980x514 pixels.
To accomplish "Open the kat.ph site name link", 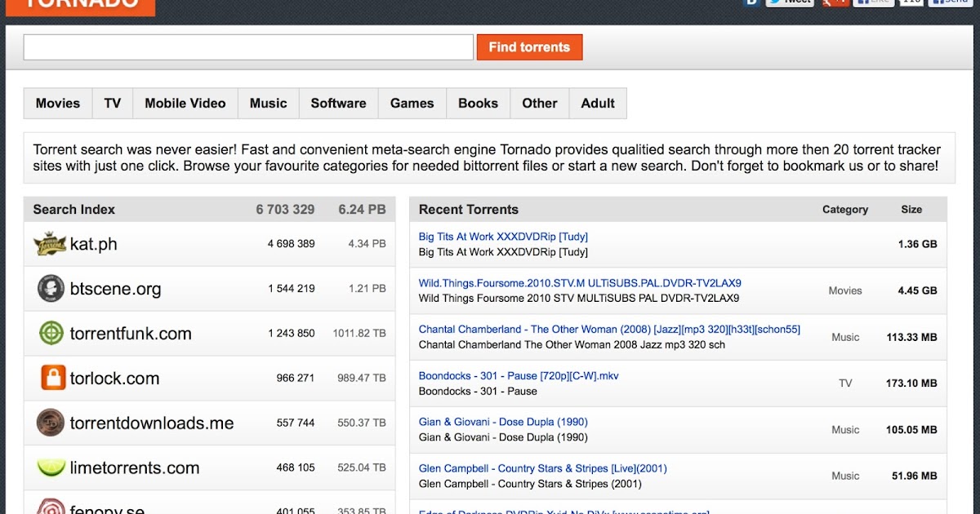I will [94, 244].
